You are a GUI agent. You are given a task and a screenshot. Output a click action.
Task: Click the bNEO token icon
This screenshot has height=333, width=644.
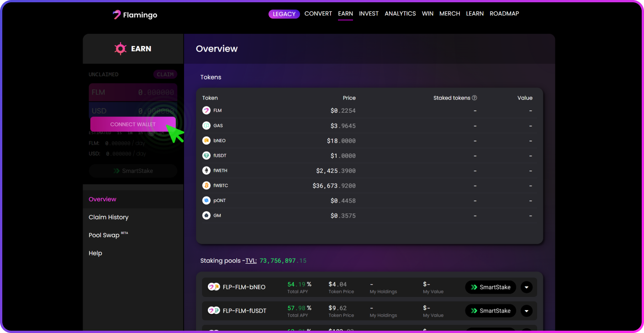pos(206,140)
